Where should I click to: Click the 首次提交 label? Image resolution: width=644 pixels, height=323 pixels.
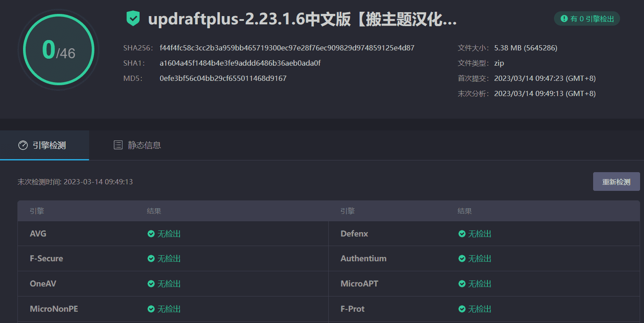click(474, 79)
